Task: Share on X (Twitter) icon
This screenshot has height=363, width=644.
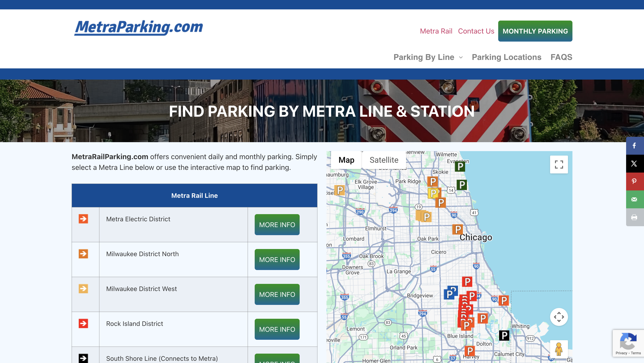Action: [634, 164]
